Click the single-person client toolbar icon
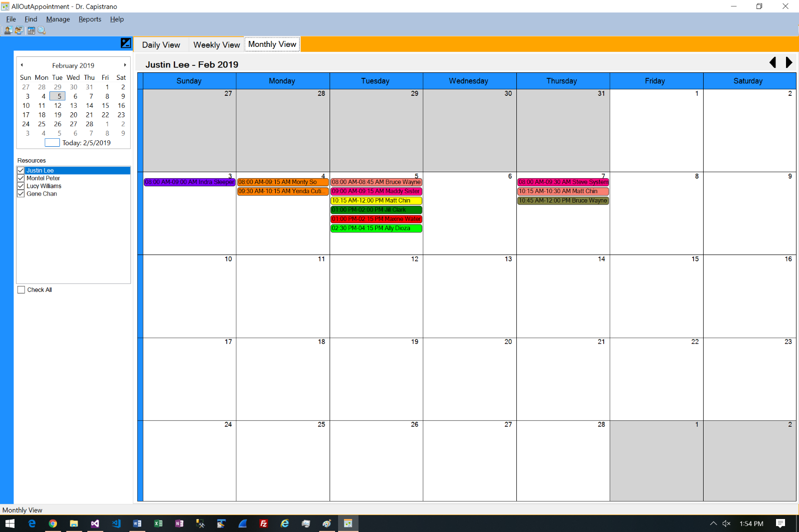The width and height of the screenshot is (799, 532). point(8,30)
